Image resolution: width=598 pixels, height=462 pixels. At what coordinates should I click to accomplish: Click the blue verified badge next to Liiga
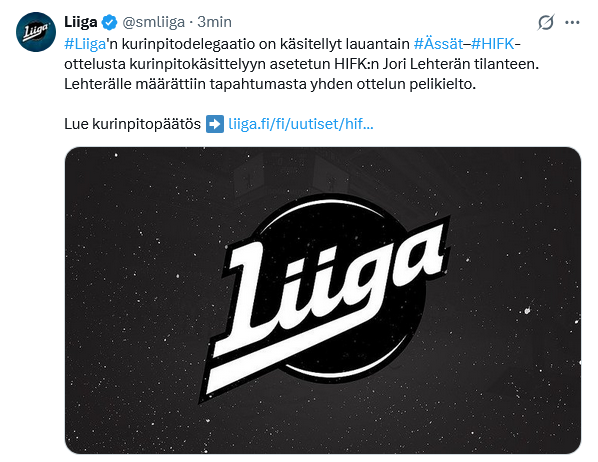coord(109,22)
